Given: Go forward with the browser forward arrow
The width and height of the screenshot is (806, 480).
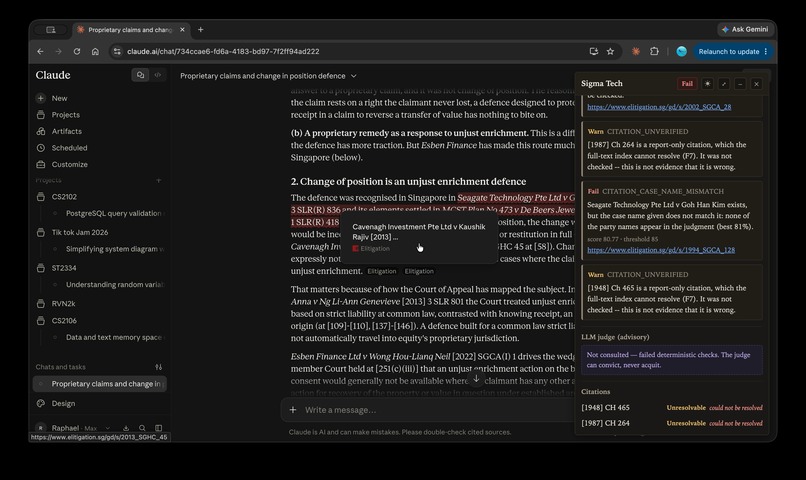Looking at the screenshot, I should point(58,51).
